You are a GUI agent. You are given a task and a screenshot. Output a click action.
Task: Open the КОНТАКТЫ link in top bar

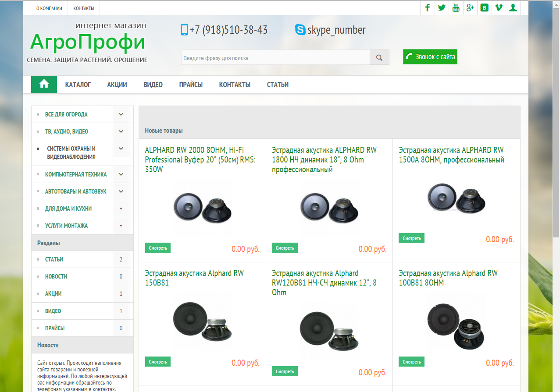point(84,8)
